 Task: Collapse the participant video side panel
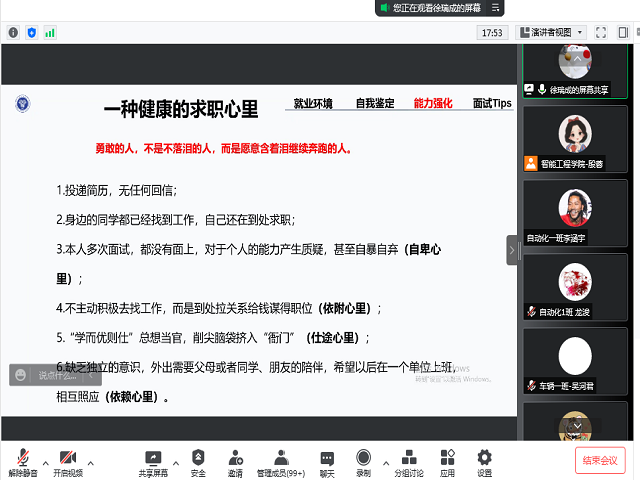512,249
